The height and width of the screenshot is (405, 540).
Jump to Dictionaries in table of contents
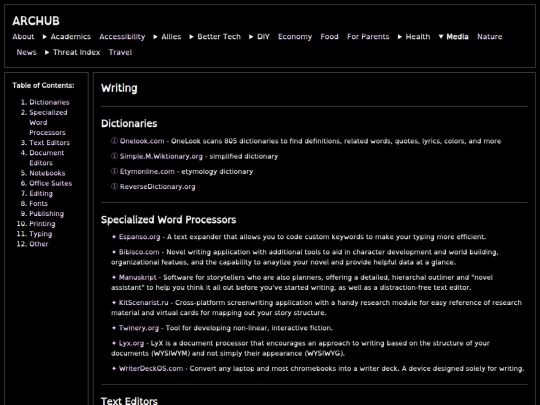click(49, 102)
